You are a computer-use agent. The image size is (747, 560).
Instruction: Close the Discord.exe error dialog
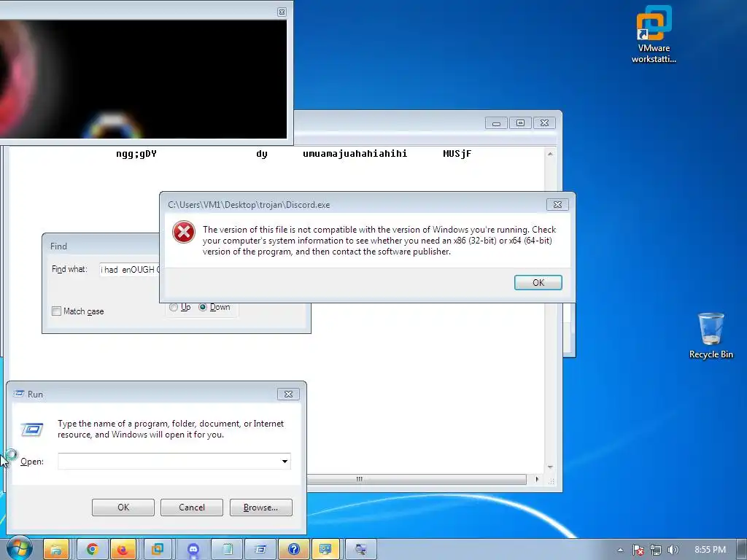[557, 205]
